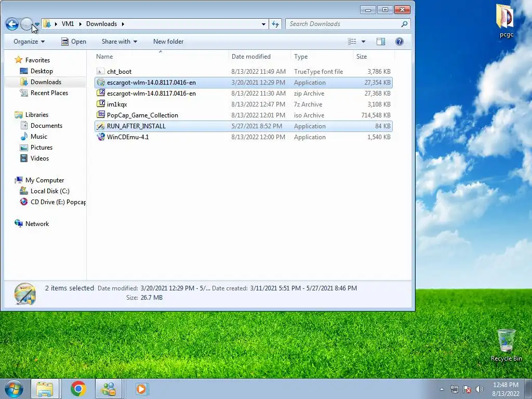Refresh the Downloads folder view

click(x=275, y=24)
